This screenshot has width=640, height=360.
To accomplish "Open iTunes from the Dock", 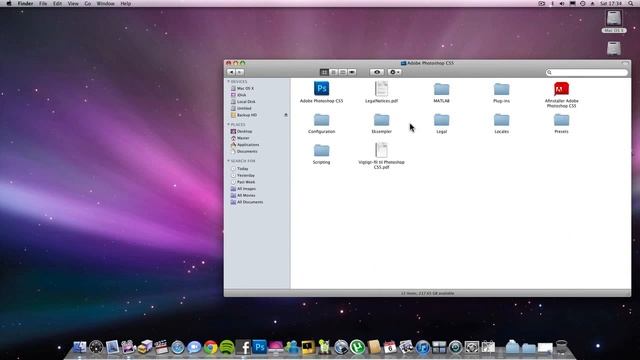I will click(x=422, y=347).
